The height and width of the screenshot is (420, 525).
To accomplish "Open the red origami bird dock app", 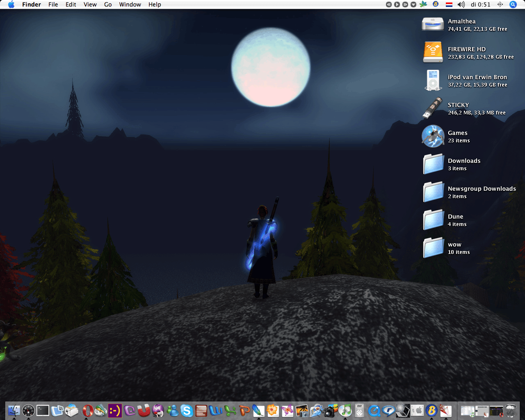I will coord(445,410).
